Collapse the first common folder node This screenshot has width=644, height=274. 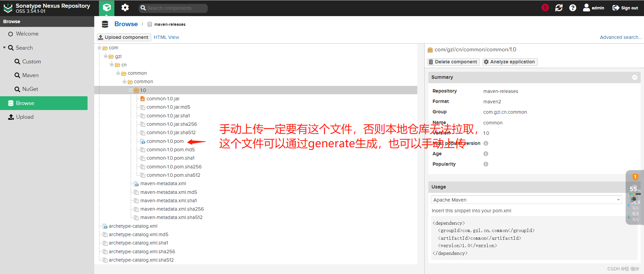pos(118,73)
